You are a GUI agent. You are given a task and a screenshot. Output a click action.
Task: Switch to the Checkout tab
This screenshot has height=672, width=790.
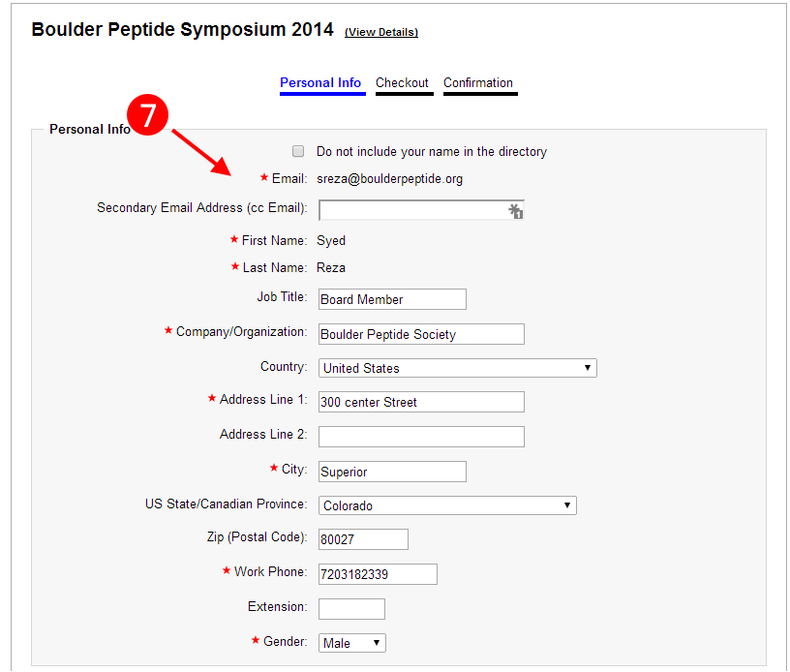(x=404, y=83)
